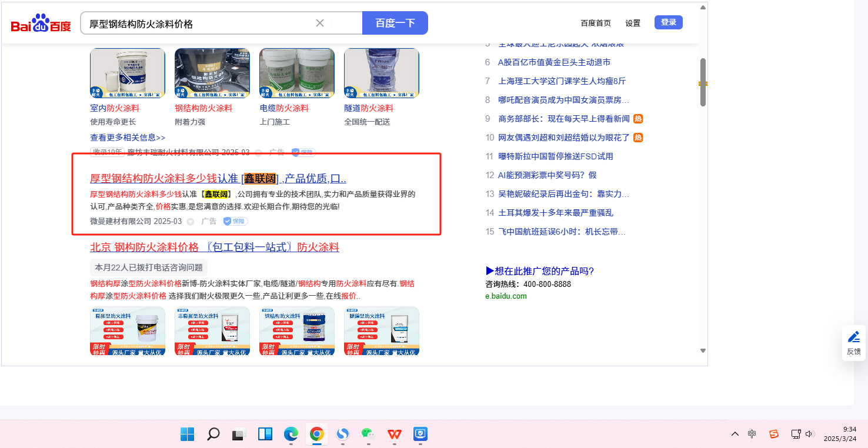Screen dimensions: 868x448
Task: Open WPS Office from the taskbar
Action: (395, 434)
